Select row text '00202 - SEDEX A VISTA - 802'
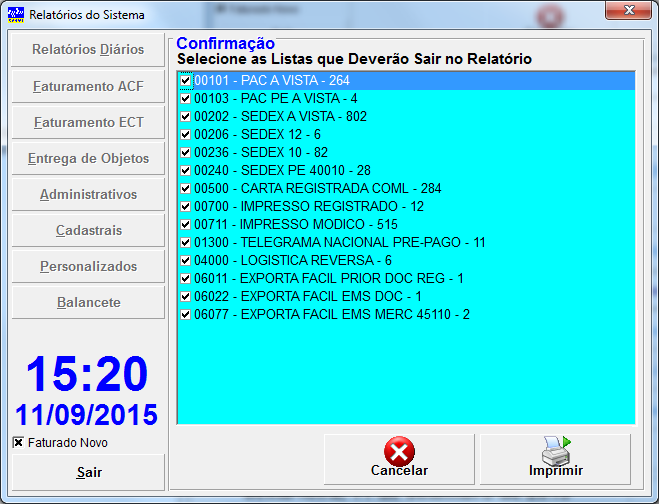This screenshot has height=504, width=659. point(280,116)
